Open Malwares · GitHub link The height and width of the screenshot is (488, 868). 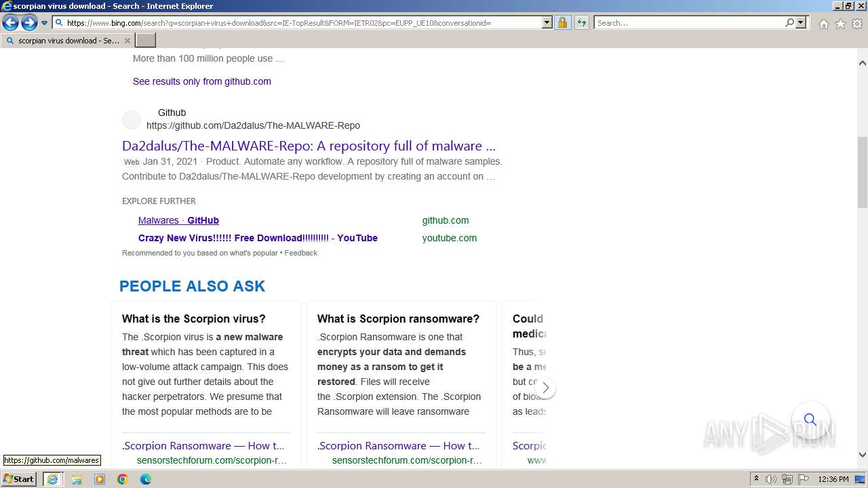[178, 220]
